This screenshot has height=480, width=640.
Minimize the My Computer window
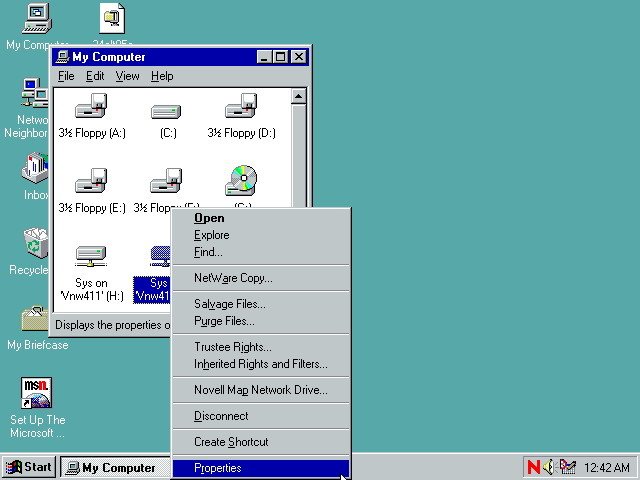[x=264, y=57]
